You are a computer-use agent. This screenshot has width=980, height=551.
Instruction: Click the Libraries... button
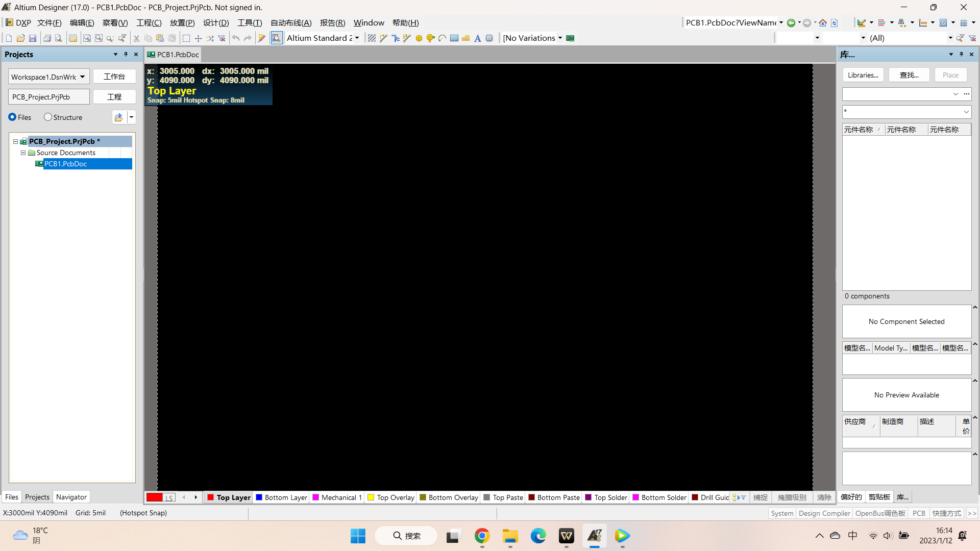click(863, 75)
